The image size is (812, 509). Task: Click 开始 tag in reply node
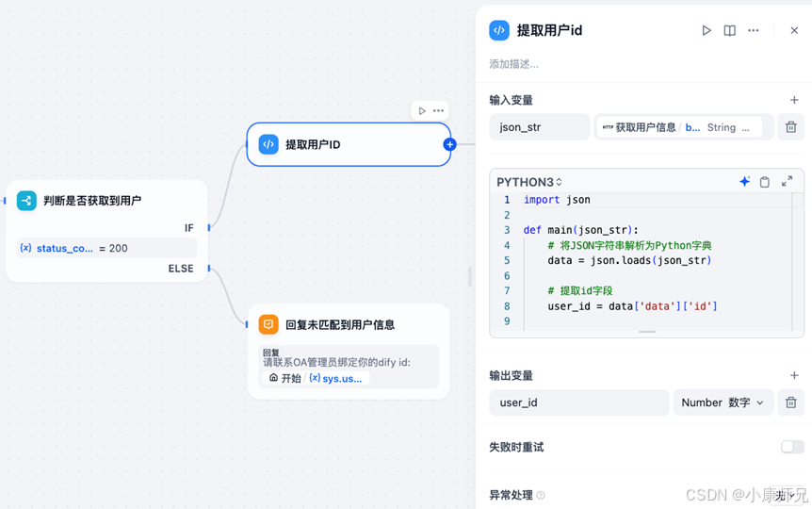coord(285,378)
